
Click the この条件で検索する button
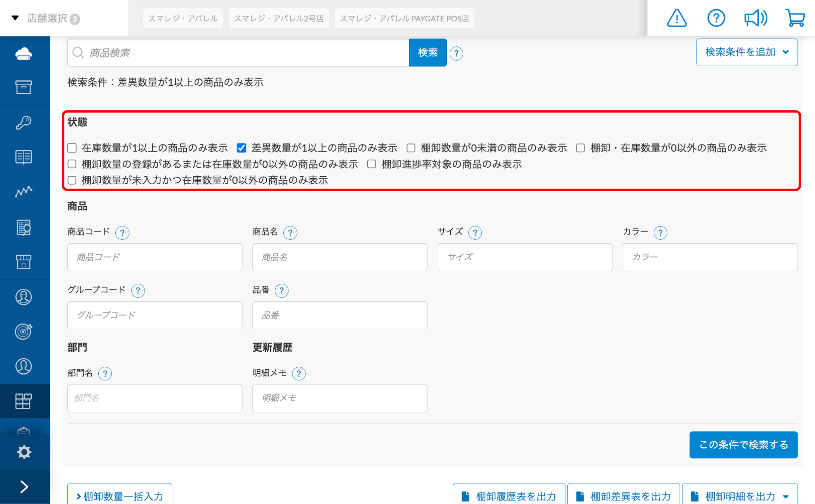743,445
